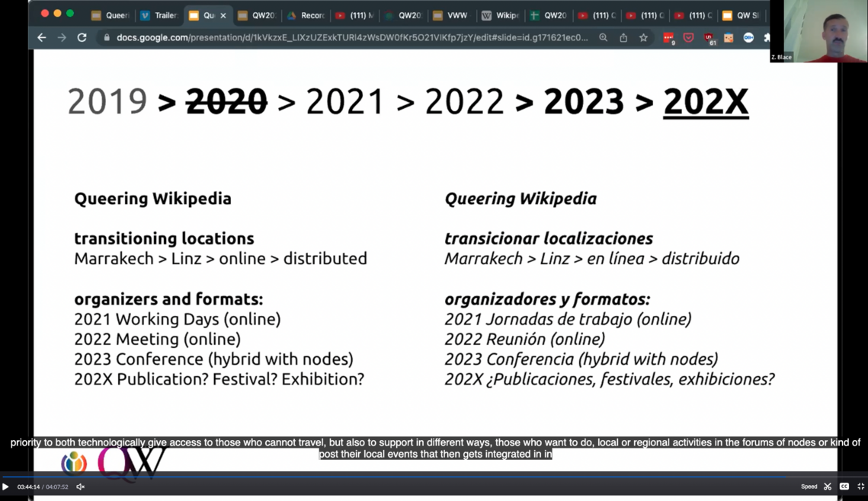Screen dimensions: 868x501
Task: Switch to the Wikipe Wikipedia tab
Action: click(x=500, y=15)
